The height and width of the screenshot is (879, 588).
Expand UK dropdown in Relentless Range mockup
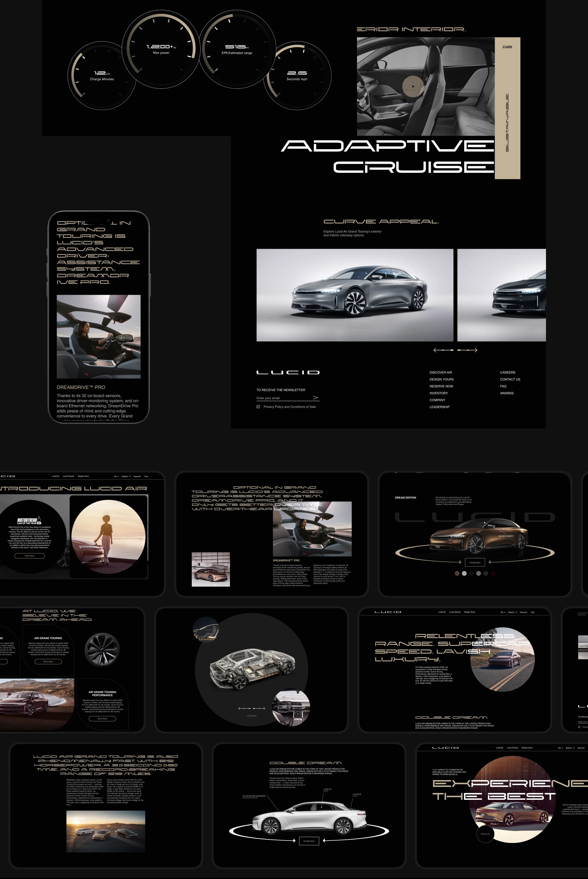(x=503, y=612)
